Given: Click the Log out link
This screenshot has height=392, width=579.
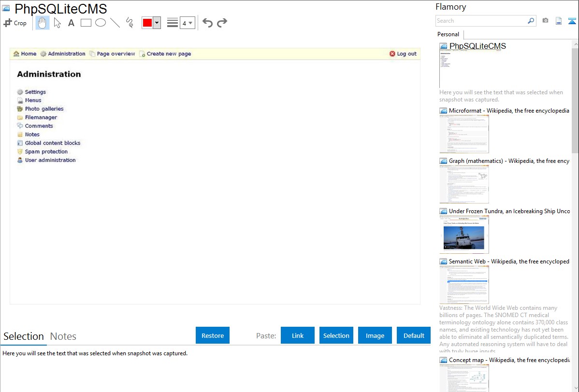Looking at the screenshot, I should [x=406, y=54].
